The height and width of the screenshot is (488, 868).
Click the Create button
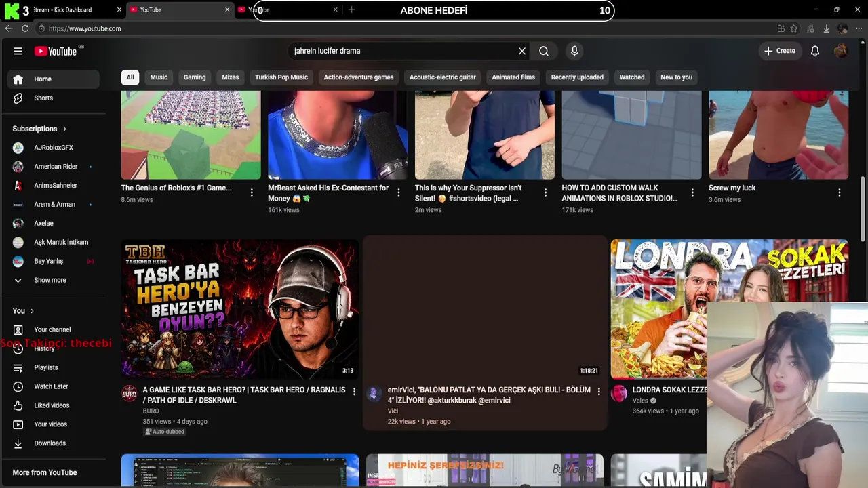780,51
